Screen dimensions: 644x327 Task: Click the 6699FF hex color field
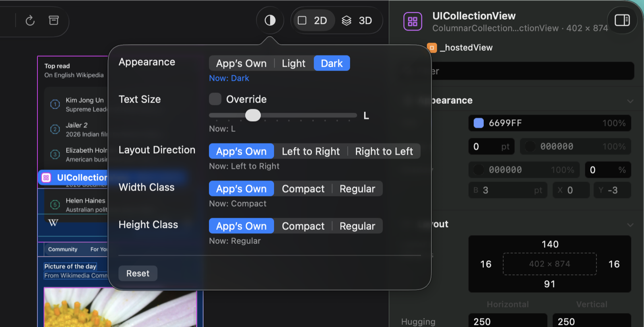[550, 123]
